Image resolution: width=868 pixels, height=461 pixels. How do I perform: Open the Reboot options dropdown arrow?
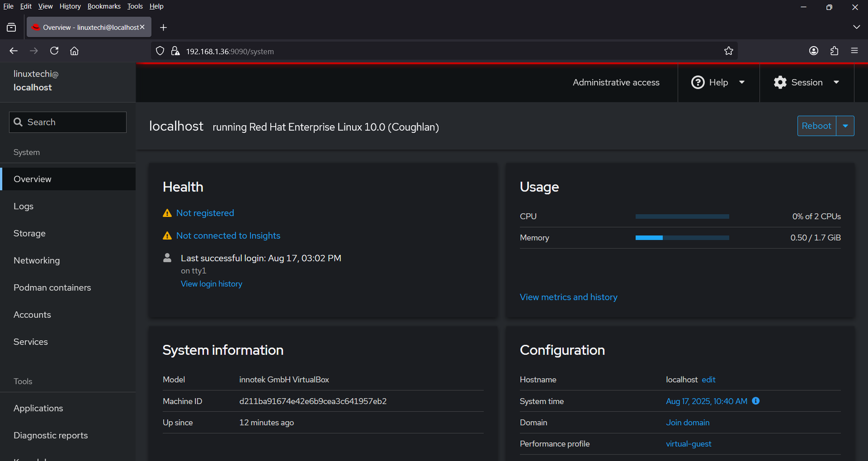coord(845,126)
